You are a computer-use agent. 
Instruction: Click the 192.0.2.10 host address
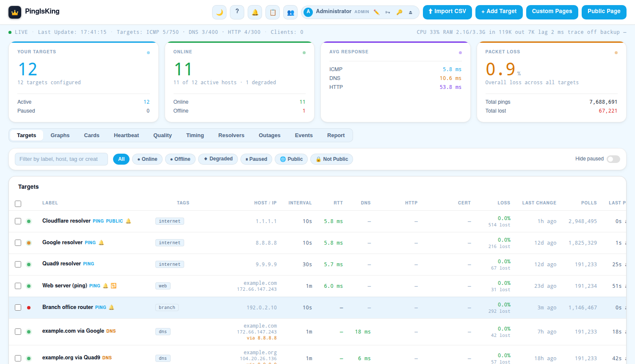262,308
